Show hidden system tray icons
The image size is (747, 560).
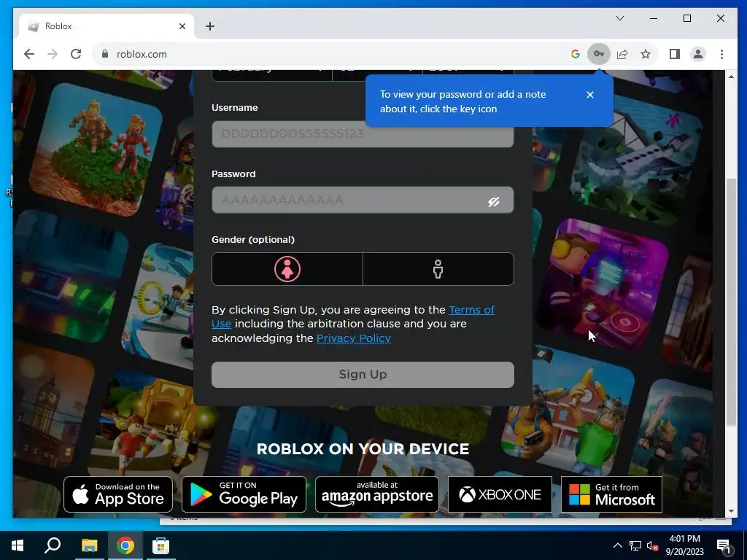[617, 545]
